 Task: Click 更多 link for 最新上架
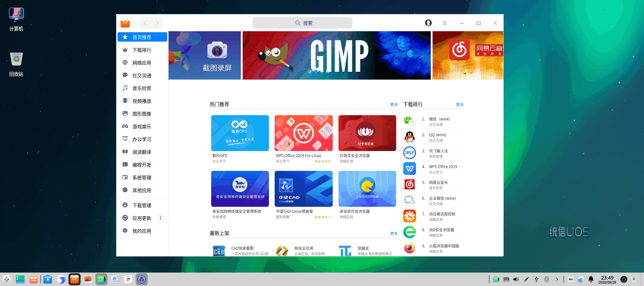click(394, 234)
